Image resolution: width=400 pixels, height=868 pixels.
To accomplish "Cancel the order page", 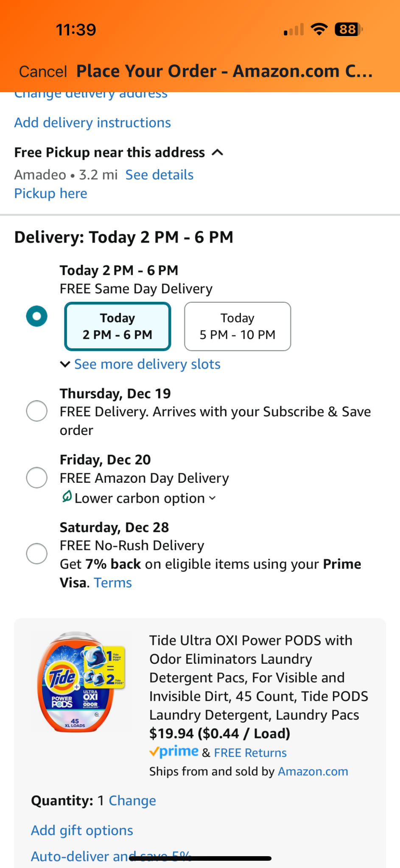I will coord(43,72).
